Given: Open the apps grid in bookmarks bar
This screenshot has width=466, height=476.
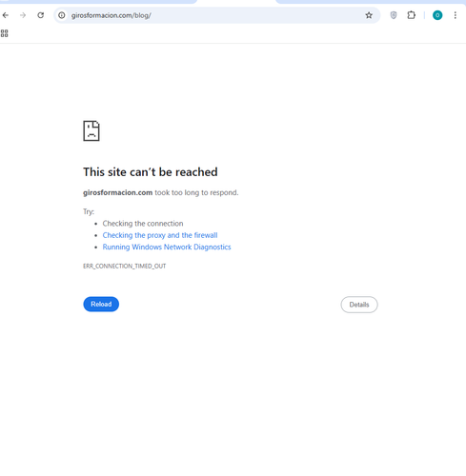Looking at the screenshot, I should (5, 33).
